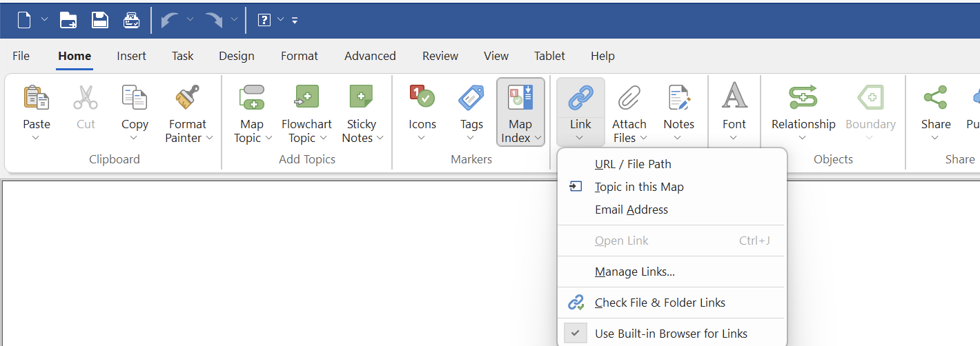Expand the Sticky Notes dropdown arrow
980x346 pixels.
[x=380, y=138]
